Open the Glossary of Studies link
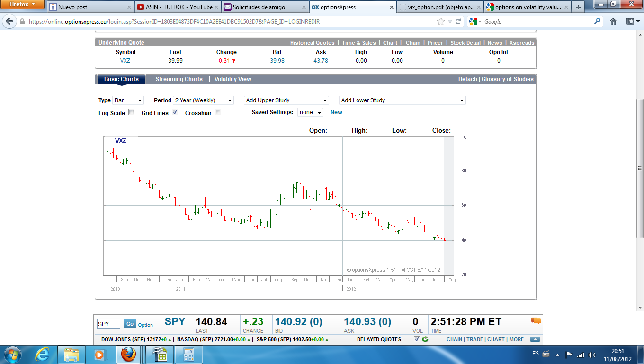The image size is (644, 364). [508, 79]
